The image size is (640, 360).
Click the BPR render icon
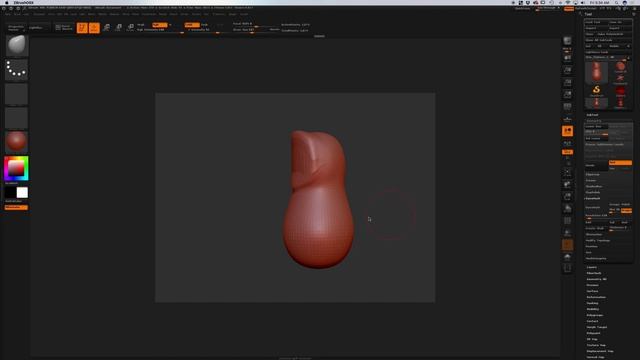click(x=567, y=41)
